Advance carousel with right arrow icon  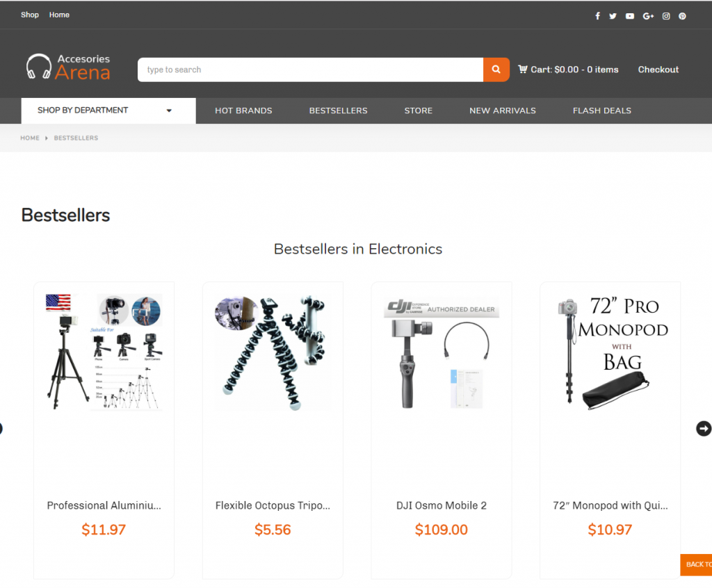[704, 428]
